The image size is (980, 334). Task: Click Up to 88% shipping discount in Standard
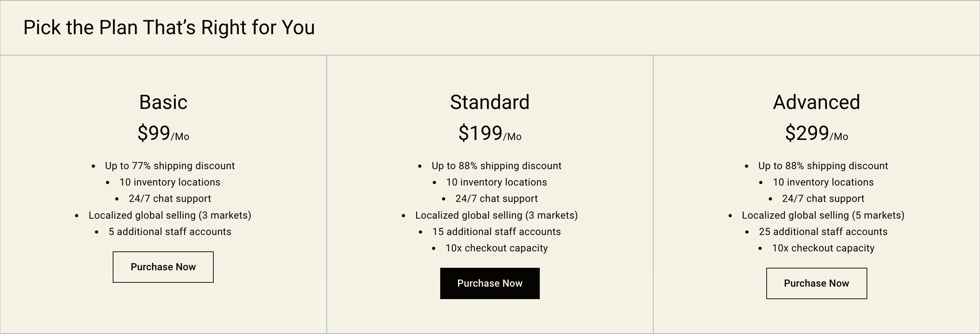tap(496, 166)
